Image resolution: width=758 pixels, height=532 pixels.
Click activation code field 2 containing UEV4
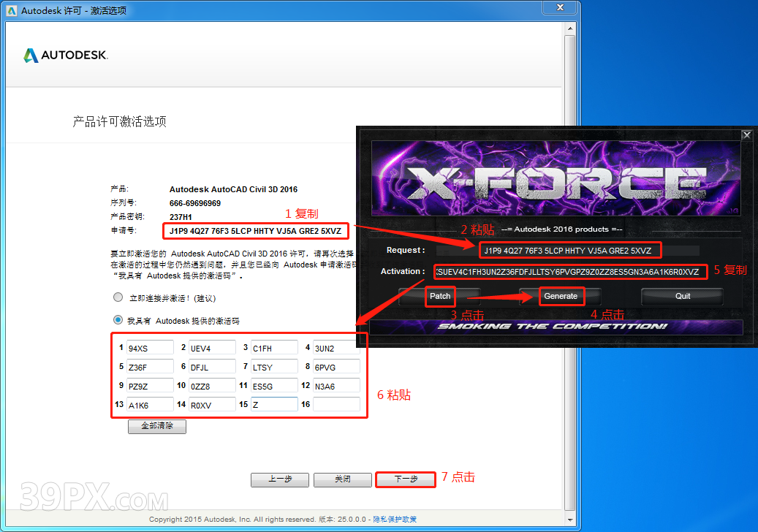[212, 347]
